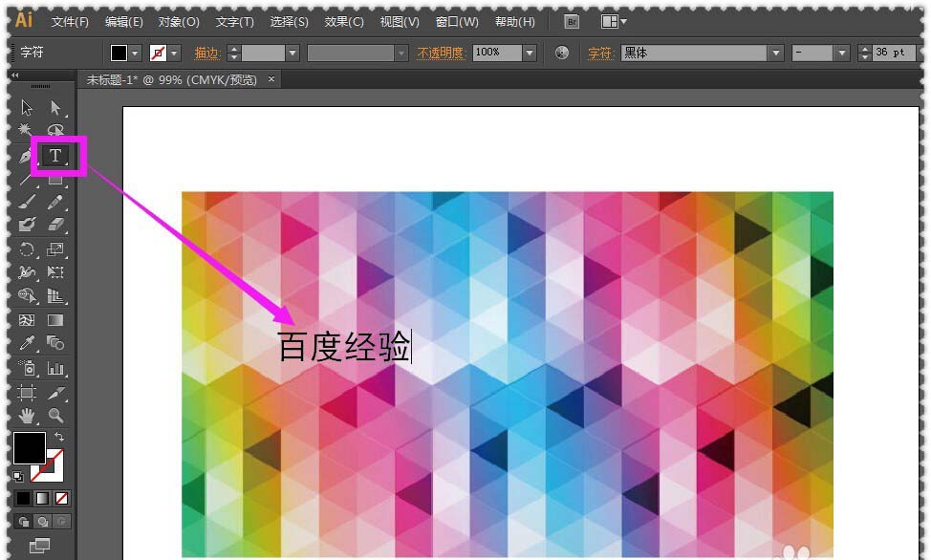Screen dimensions: 931x560
Task: Expand the fill color dropdown arrow
Action: (x=135, y=53)
